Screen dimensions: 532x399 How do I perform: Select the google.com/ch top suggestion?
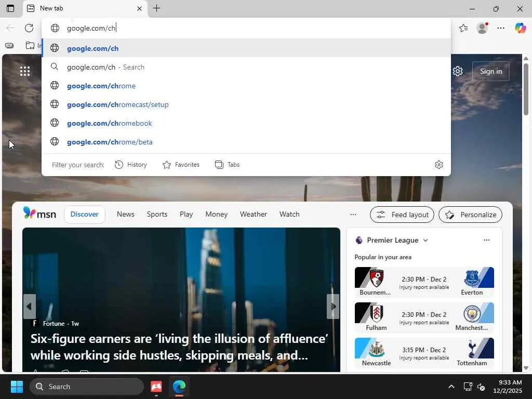pyautogui.click(x=246, y=48)
